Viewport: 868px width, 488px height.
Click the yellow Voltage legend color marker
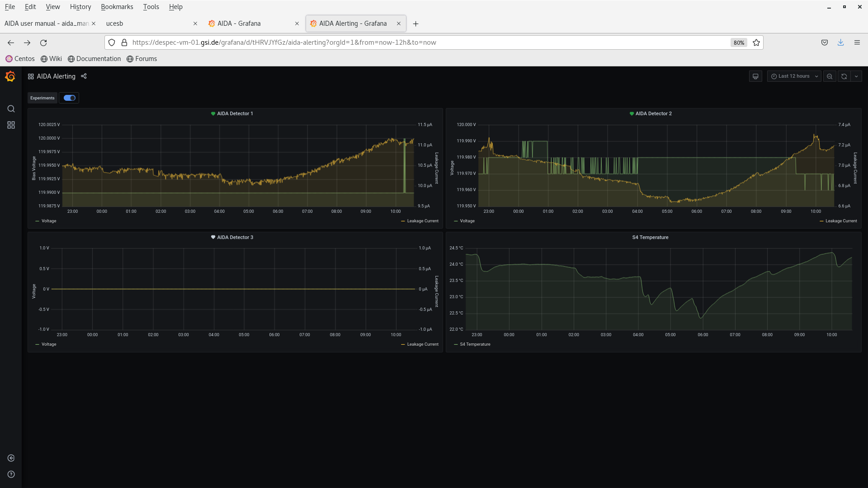pyautogui.click(x=37, y=221)
